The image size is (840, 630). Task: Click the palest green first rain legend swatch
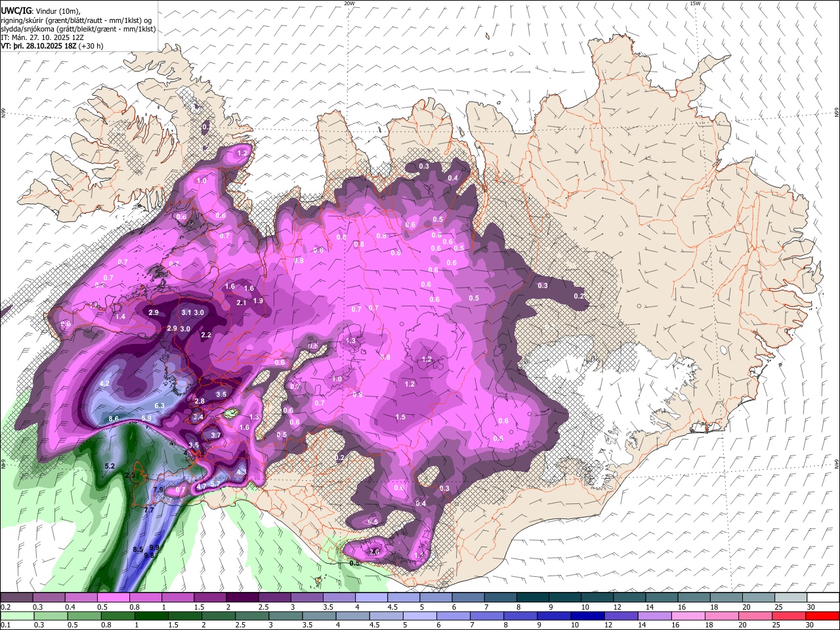click(x=16, y=616)
